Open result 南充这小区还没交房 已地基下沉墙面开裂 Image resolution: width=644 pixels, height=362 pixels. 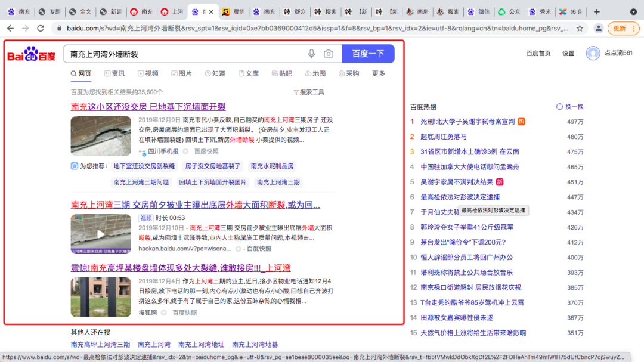coord(148,107)
